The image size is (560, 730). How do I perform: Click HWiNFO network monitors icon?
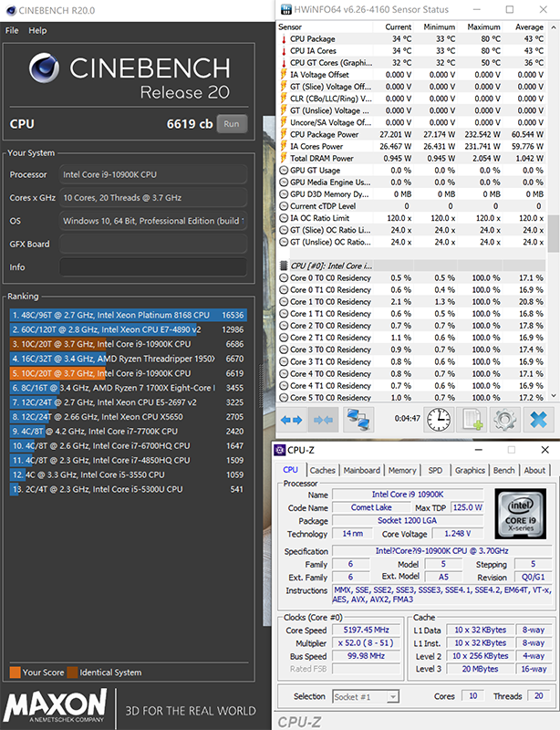click(x=358, y=419)
